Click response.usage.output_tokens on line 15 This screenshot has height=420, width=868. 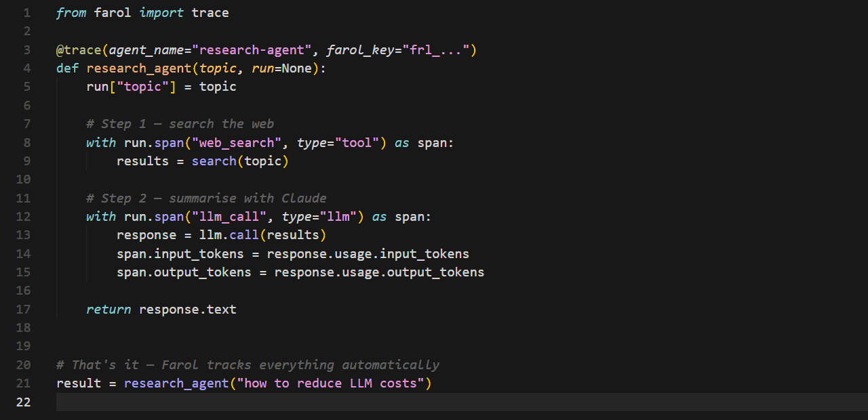tap(379, 272)
